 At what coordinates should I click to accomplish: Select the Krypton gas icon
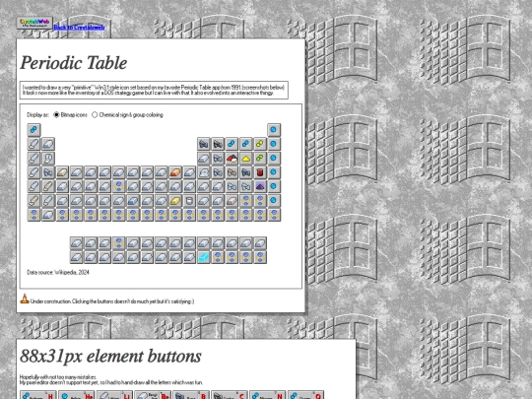(274, 172)
